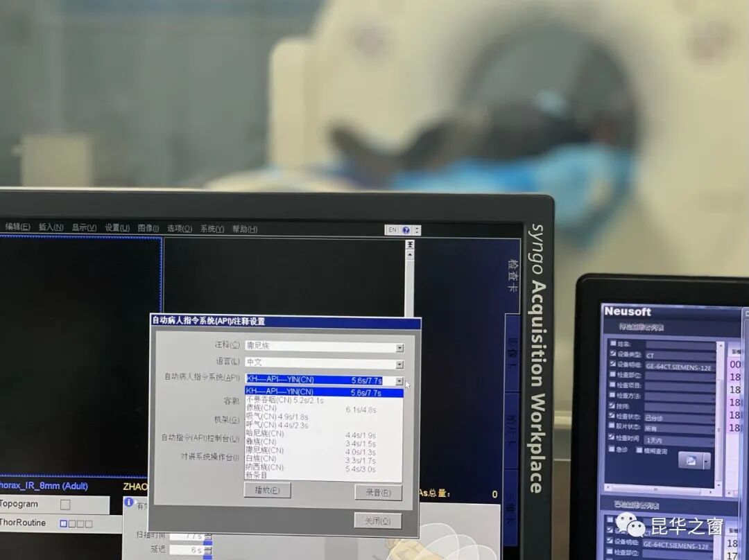Toggle the 检查时间 checkbox in Neusoft
Viewport: 749px width, 560px height.
pyautogui.click(x=612, y=437)
